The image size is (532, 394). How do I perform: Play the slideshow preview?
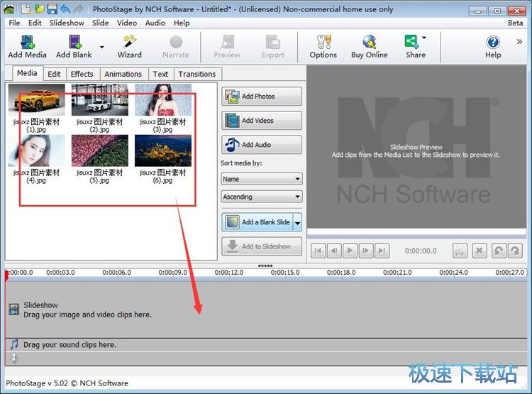pos(350,251)
